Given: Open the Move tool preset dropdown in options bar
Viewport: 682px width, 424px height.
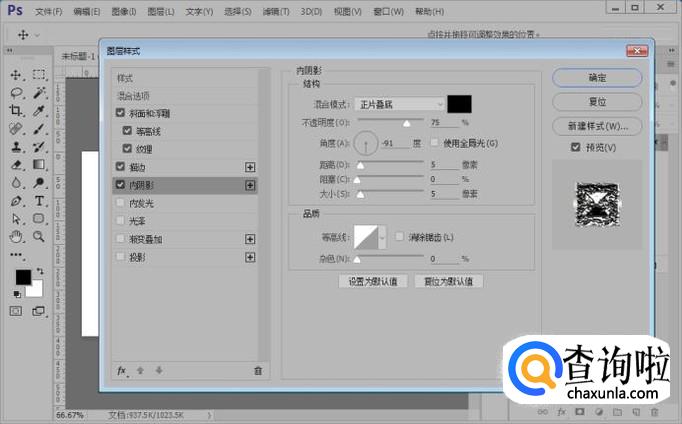Looking at the screenshot, I should click(38, 35).
